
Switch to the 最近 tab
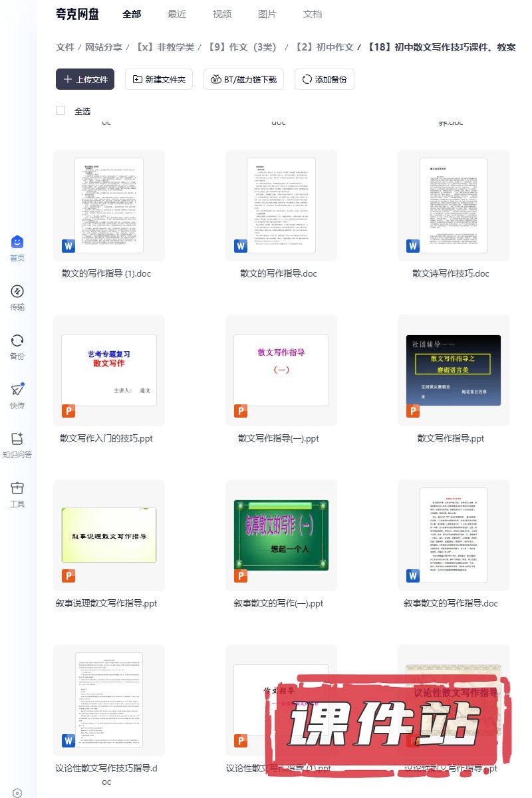click(177, 14)
